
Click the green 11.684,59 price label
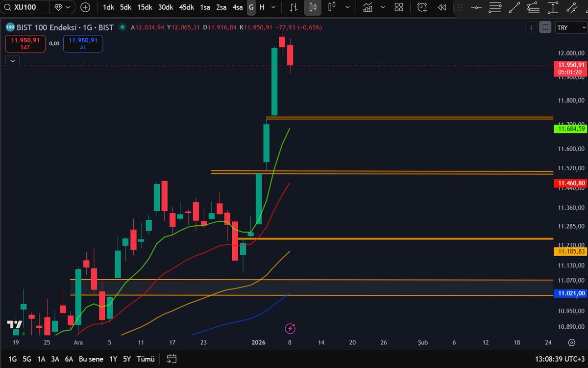(569, 129)
